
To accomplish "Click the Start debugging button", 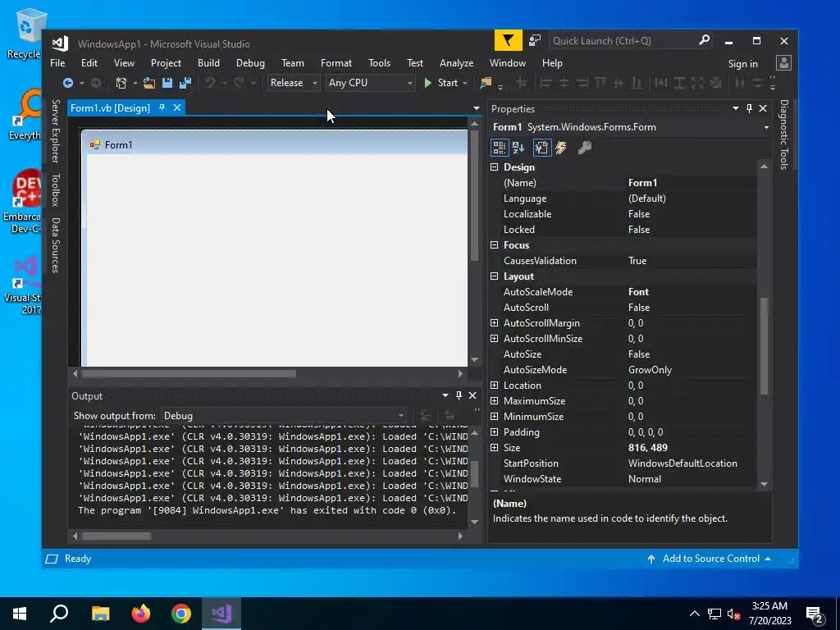I will [441, 83].
